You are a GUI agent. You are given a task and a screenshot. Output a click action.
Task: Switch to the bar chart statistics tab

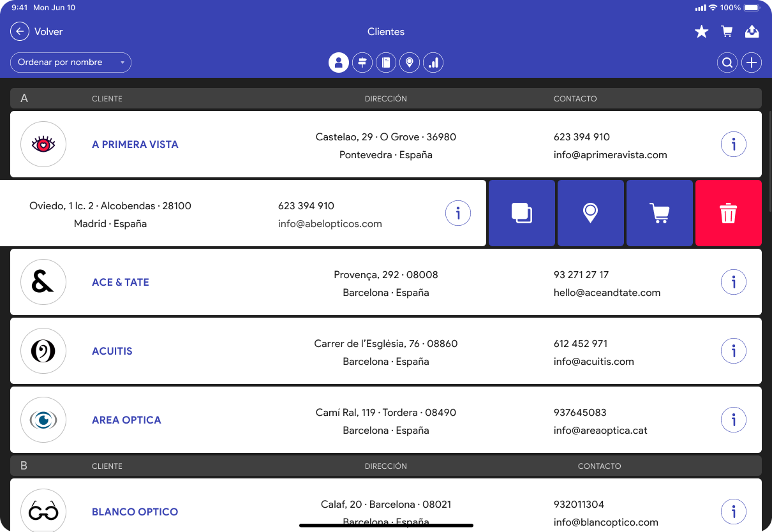[x=433, y=63]
